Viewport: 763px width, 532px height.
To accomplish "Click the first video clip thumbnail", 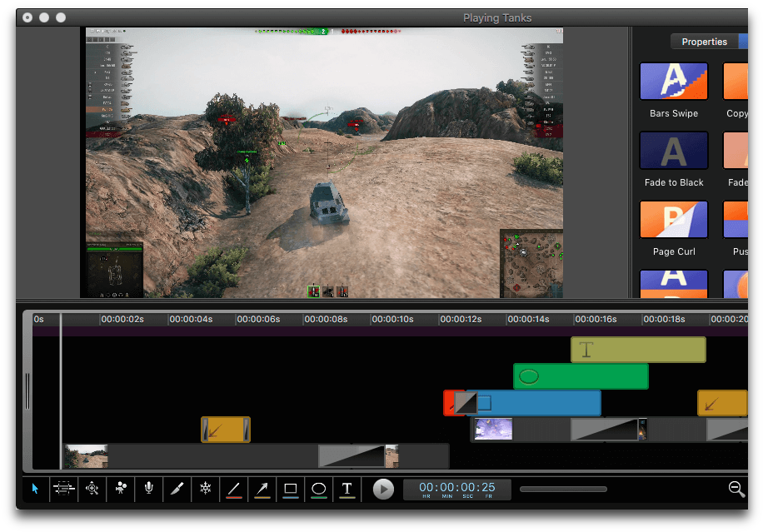I will pos(87,456).
